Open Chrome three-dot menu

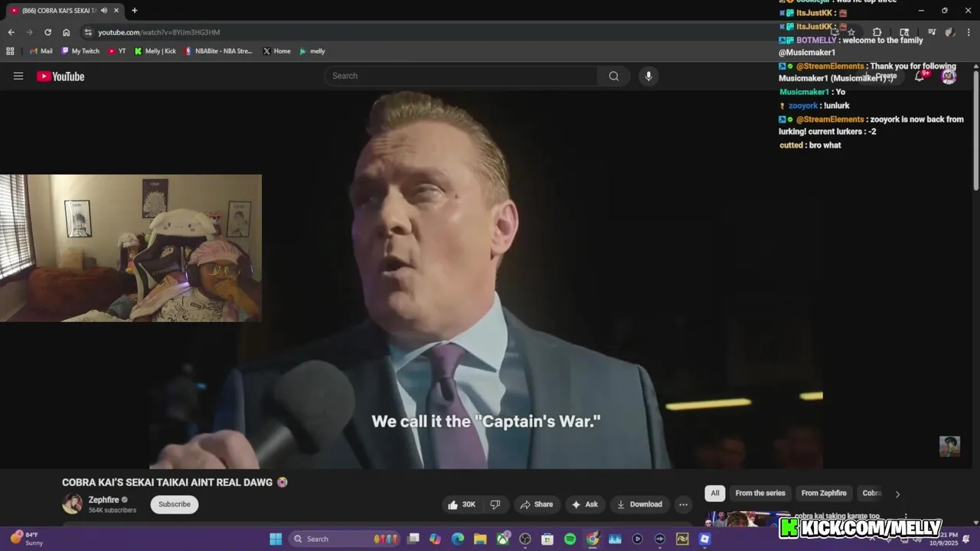(969, 32)
